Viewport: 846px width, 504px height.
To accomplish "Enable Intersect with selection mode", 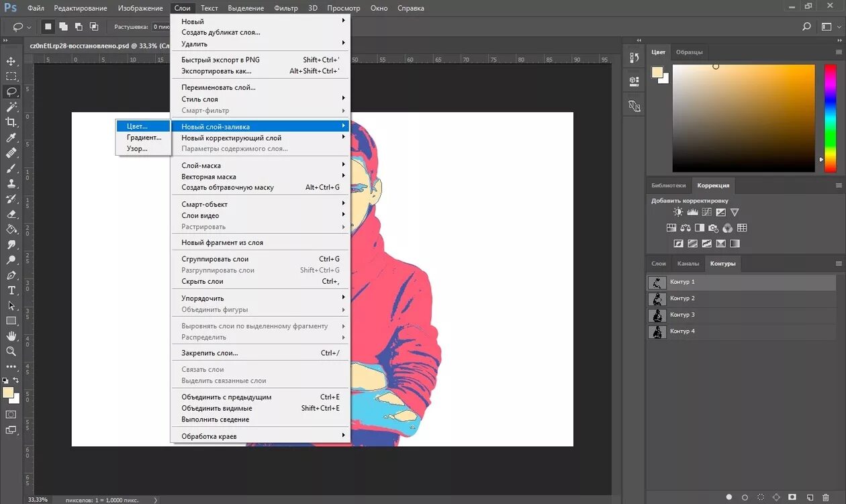I will click(x=95, y=27).
